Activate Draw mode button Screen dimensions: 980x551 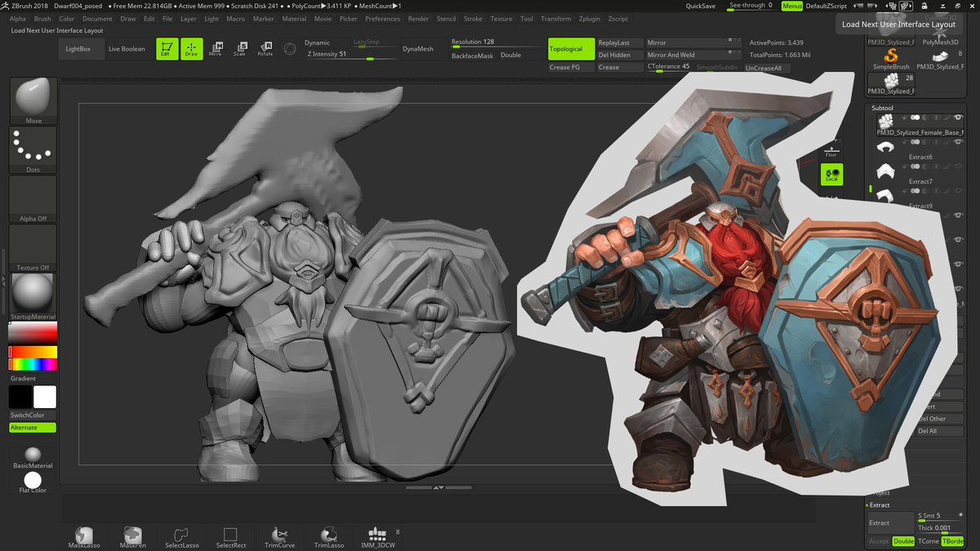[x=191, y=49]
